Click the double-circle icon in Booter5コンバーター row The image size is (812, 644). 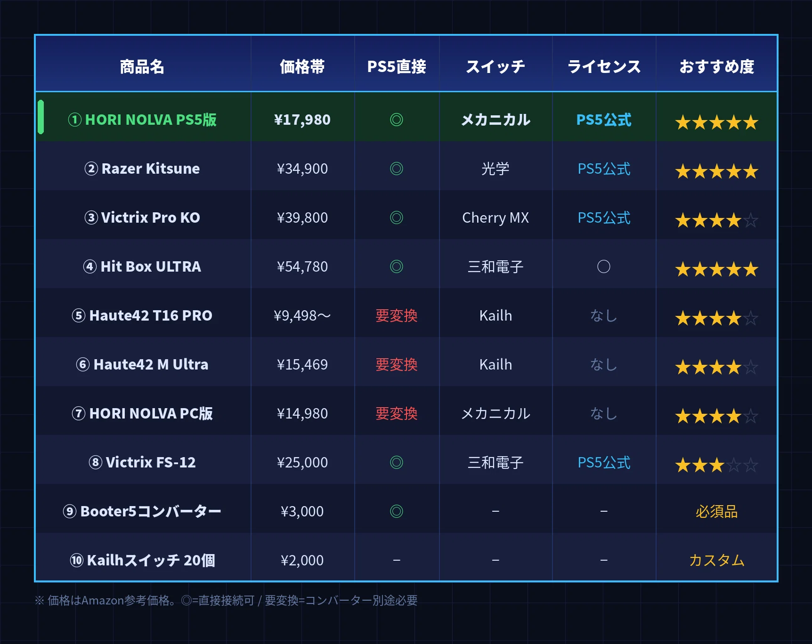pos(397,511)
